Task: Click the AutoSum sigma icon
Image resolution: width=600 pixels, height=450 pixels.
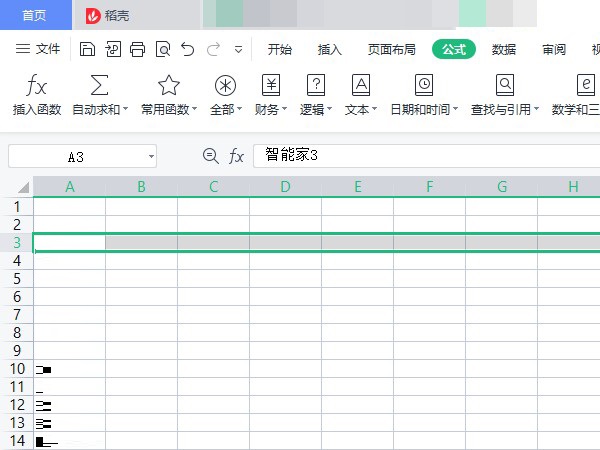Action: pos(100,85)
